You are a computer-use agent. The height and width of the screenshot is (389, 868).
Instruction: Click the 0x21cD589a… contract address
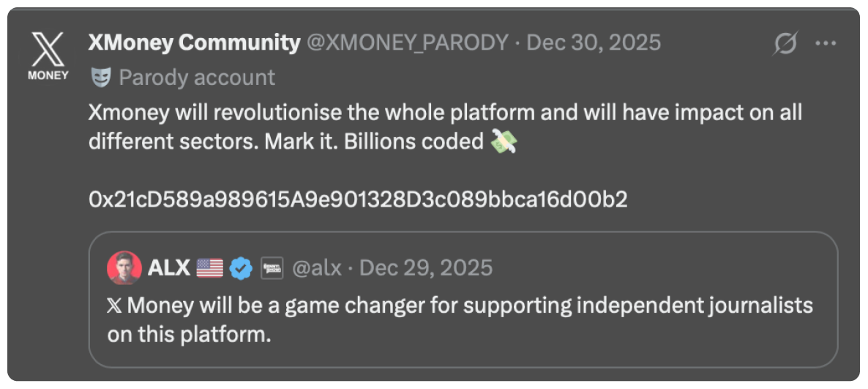(357, 199)
